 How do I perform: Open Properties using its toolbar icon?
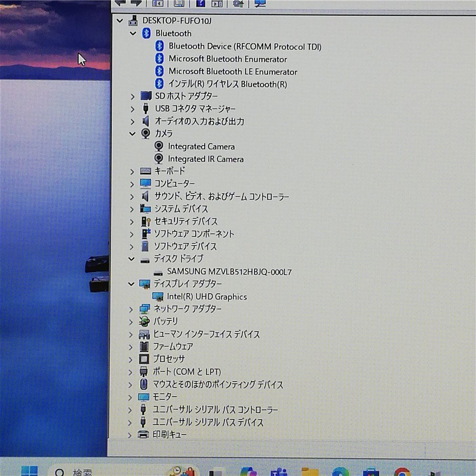178,4
